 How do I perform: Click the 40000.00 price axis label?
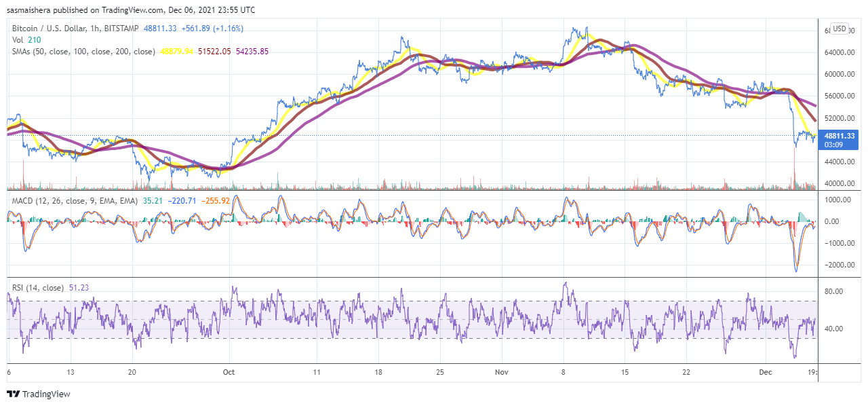point(839,183)
